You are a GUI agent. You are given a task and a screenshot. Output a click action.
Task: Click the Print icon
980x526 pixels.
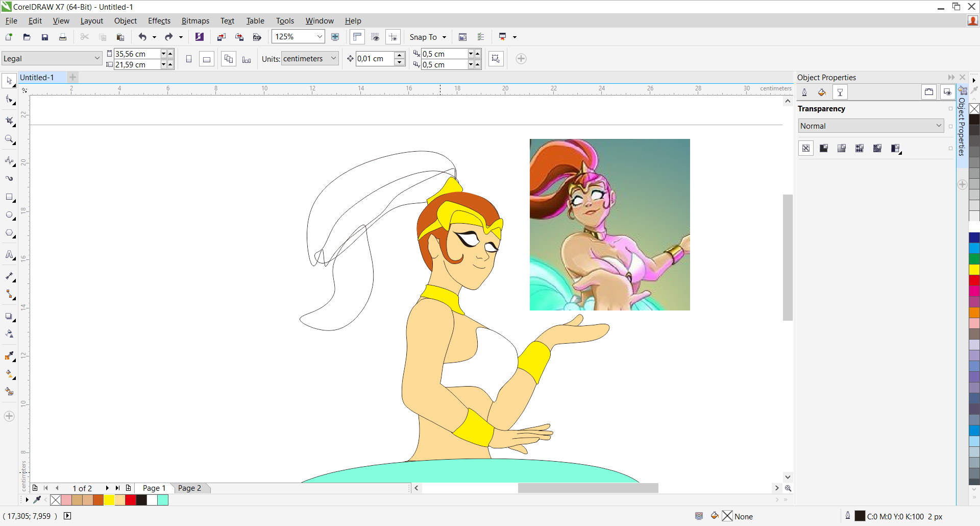click(63, 37)
